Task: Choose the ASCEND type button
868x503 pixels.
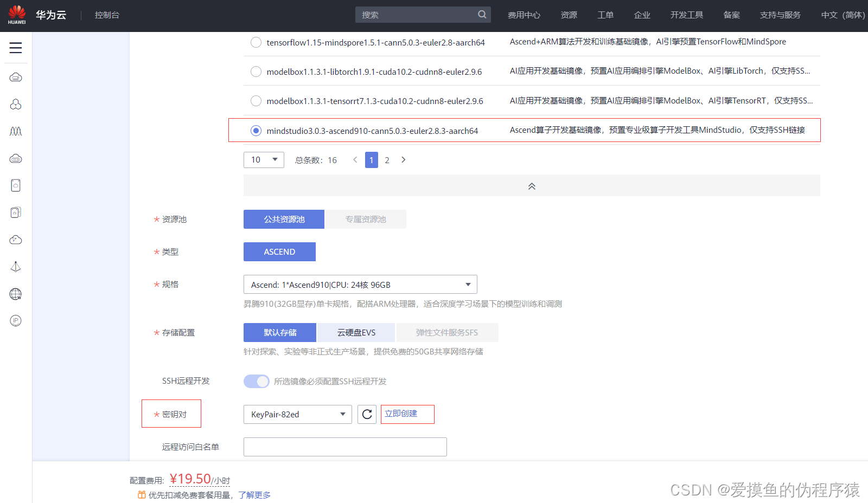Action: pos(279,252)
